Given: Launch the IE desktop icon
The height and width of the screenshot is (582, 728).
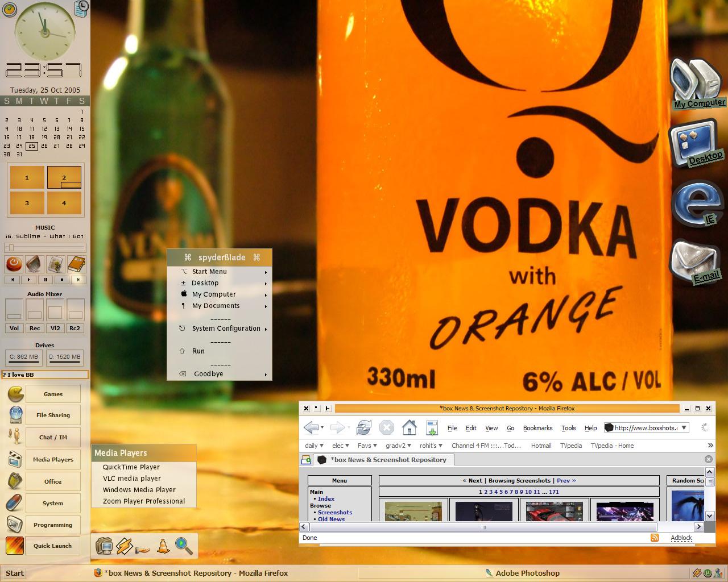Looking at the screenshot, I should coord(696,202).
